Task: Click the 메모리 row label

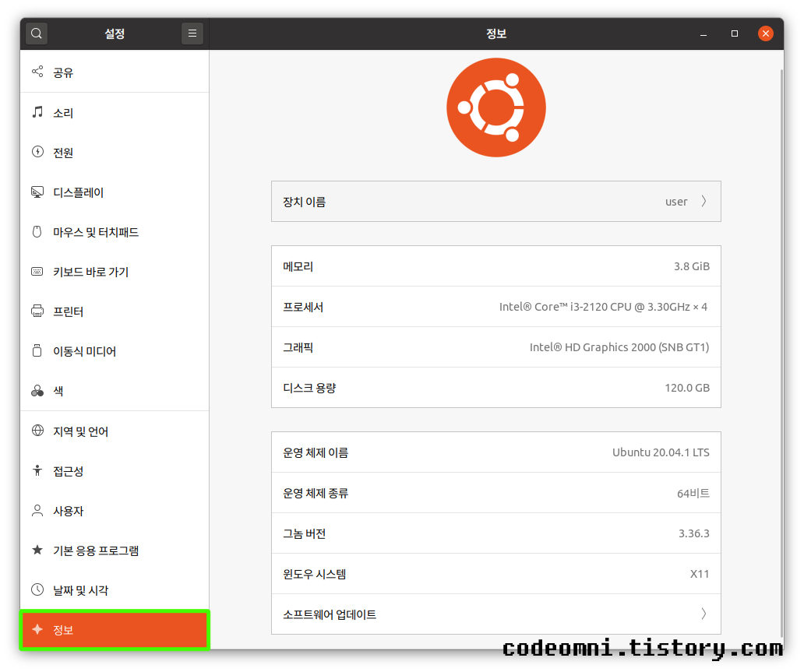Action: (298, 266)
